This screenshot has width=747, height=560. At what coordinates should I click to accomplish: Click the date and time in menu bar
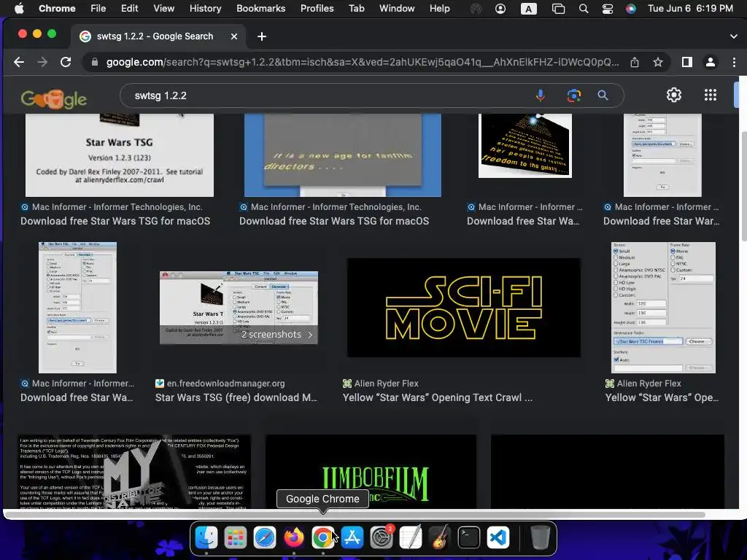pos(690,8)
